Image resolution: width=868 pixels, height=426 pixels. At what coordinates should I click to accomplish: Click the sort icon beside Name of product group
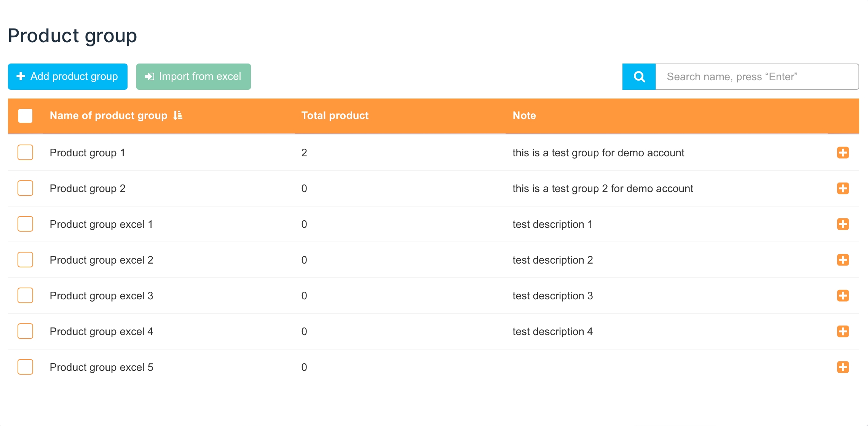point(178,115)
